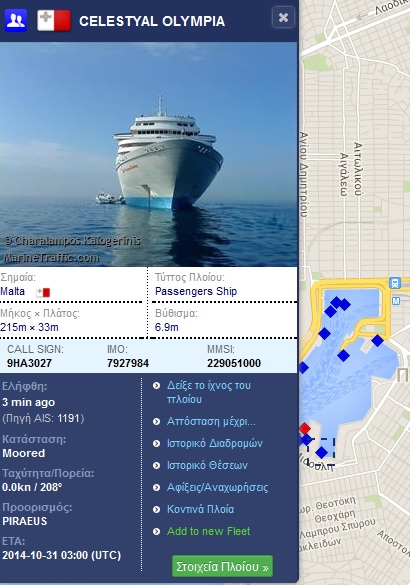Click the Malta flag icon in header

pos(54,21)
